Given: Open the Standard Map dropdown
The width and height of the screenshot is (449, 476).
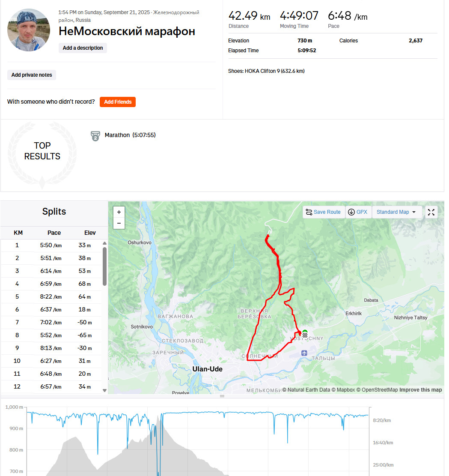Looking at the screenshot, I should tap(396, 212).
